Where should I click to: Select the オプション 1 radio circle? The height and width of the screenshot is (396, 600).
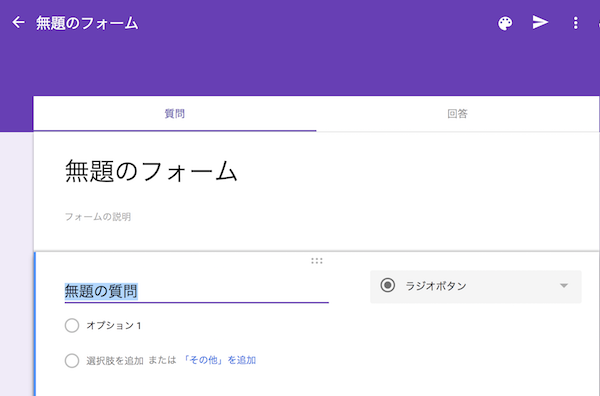click(x=72, y=326)
